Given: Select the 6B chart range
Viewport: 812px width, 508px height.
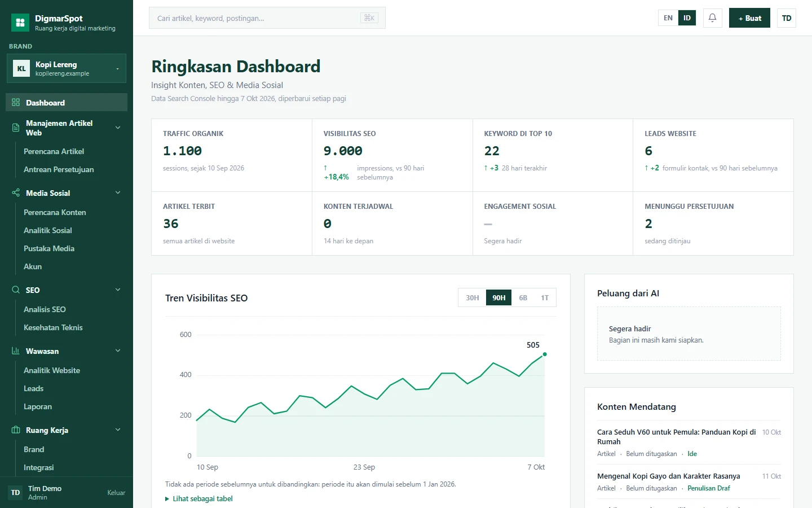Looking at the screenshot, I should (523, 298).
